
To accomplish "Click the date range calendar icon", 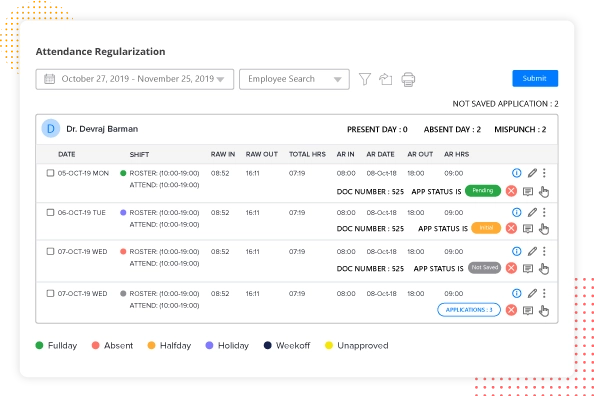I will [50, 79].
